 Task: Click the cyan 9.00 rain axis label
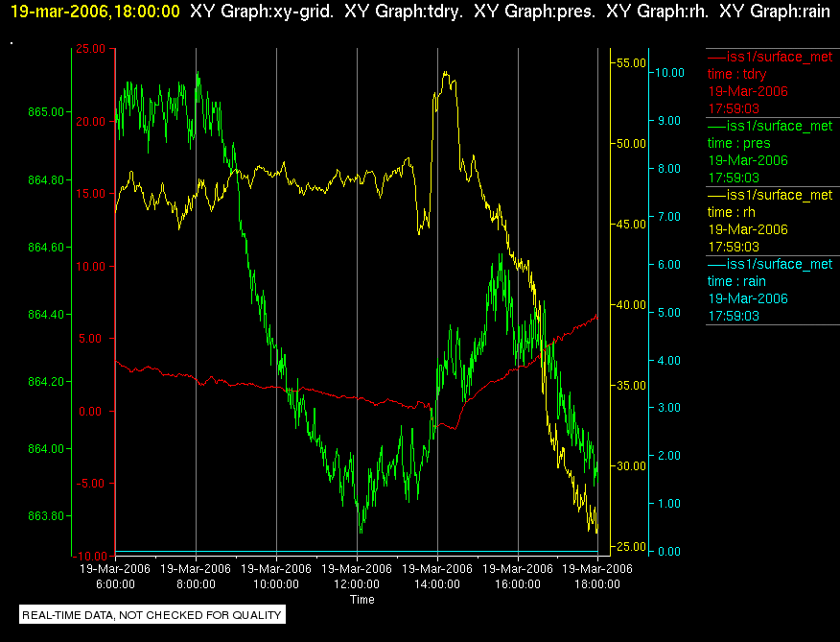(x=668, y=121)
